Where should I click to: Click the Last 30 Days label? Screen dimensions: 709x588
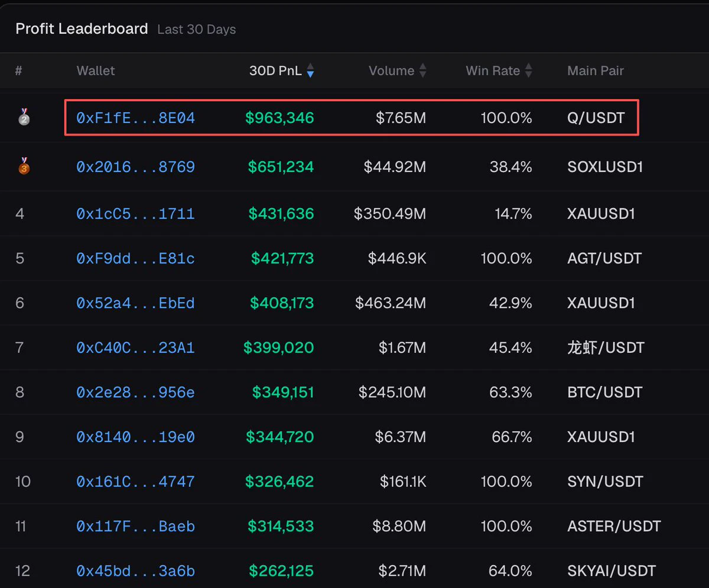coord(197,30)
